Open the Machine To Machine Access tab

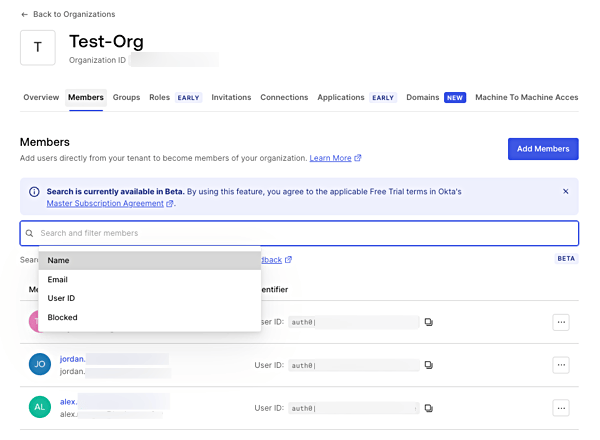coord(527,97)
